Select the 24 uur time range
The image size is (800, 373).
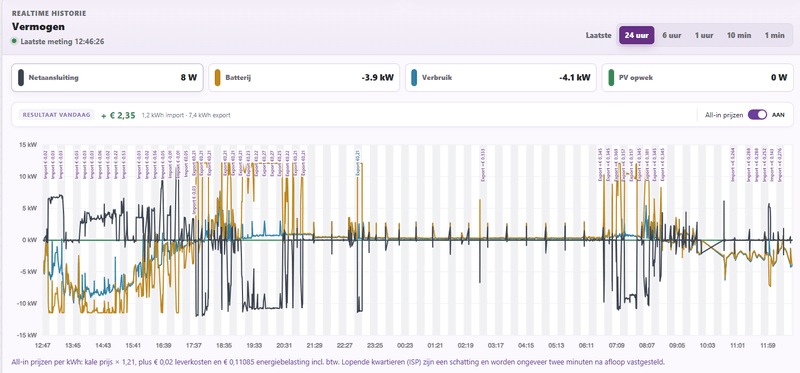636,36
